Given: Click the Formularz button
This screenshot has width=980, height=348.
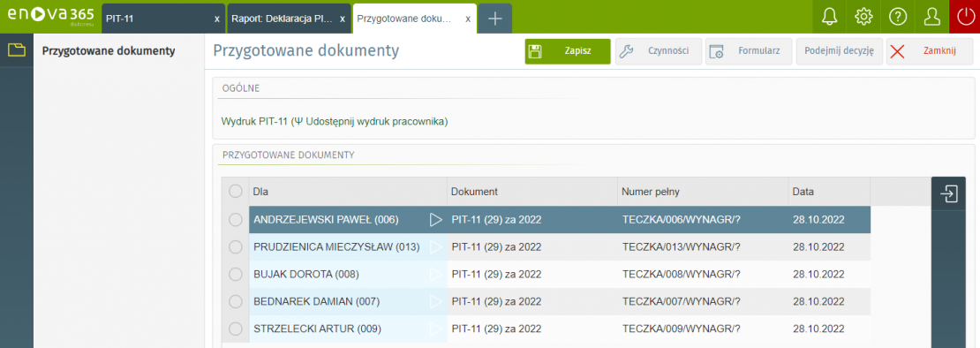Looking at the screenshot, I should 749,51.
